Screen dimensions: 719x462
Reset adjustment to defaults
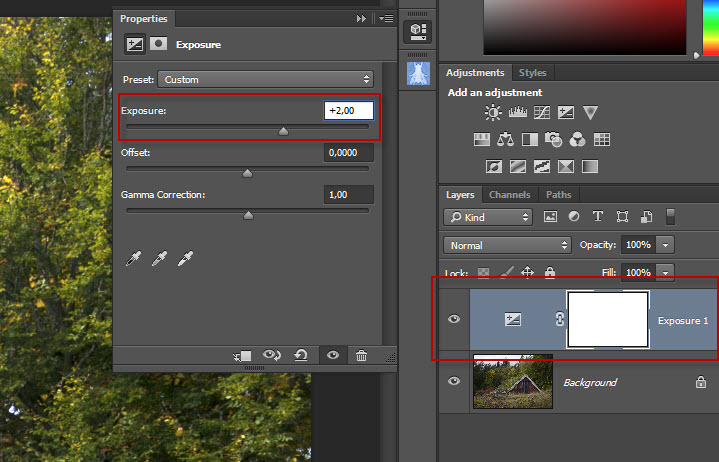click(301, 355)
